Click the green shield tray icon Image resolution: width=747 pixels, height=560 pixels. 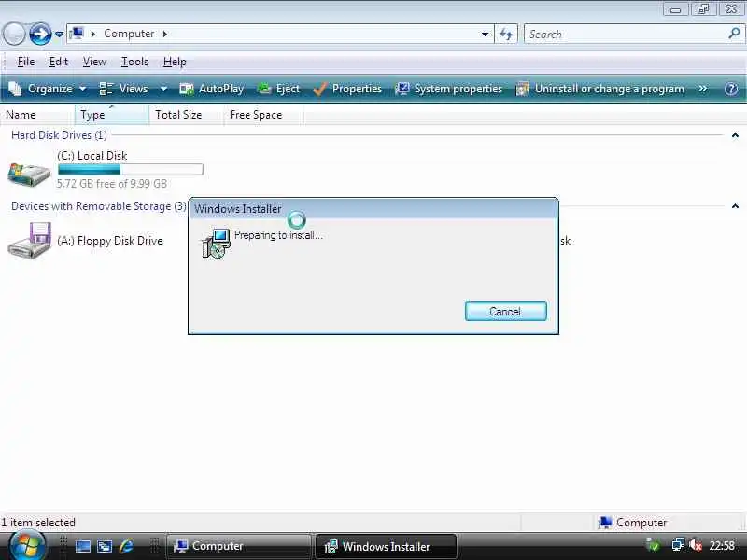653,545
